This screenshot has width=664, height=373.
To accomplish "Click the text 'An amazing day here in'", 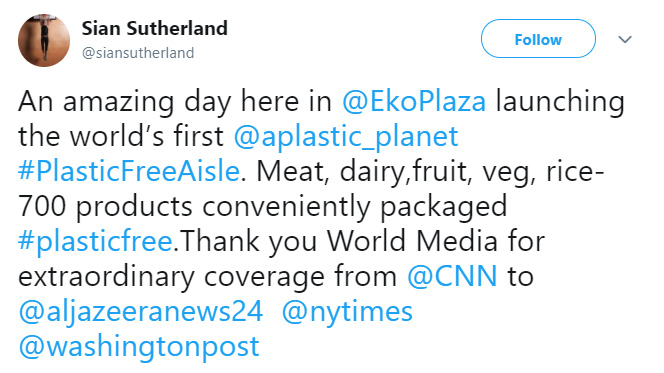I will tap(175, 102).
